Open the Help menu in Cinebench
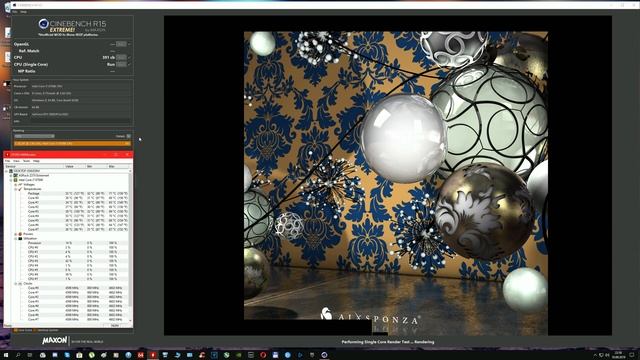640x360 pixels. pyautogui.click(x=24, y=12)
